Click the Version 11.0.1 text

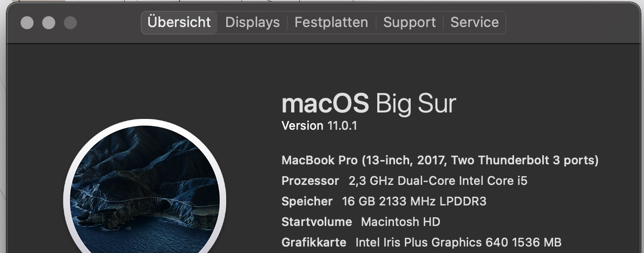319,126
